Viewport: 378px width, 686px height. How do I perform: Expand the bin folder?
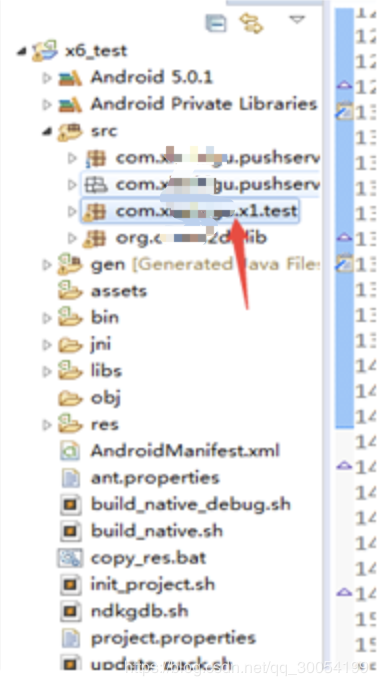[46, 318]
